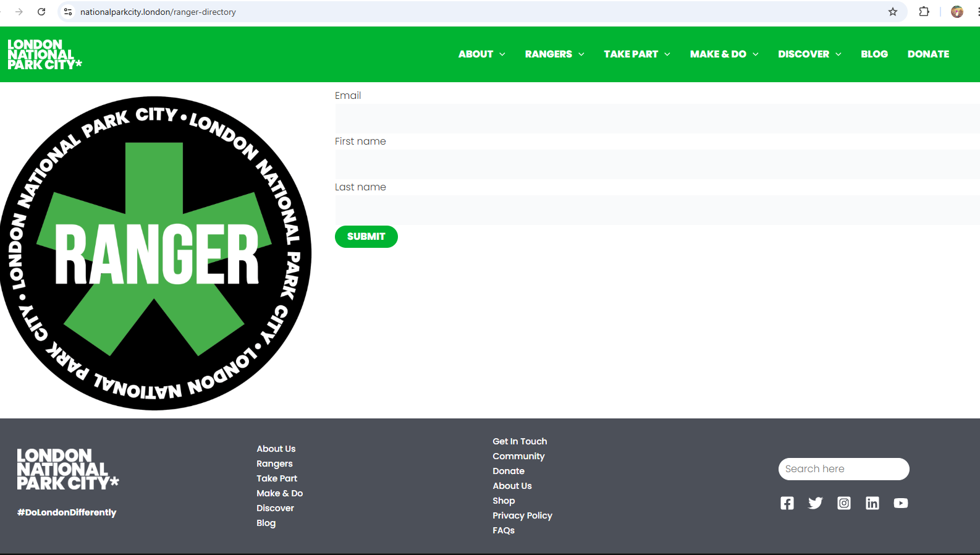Open the YouTube icon in footer
This screenshot has width=980, height=555.
point(901,503)
